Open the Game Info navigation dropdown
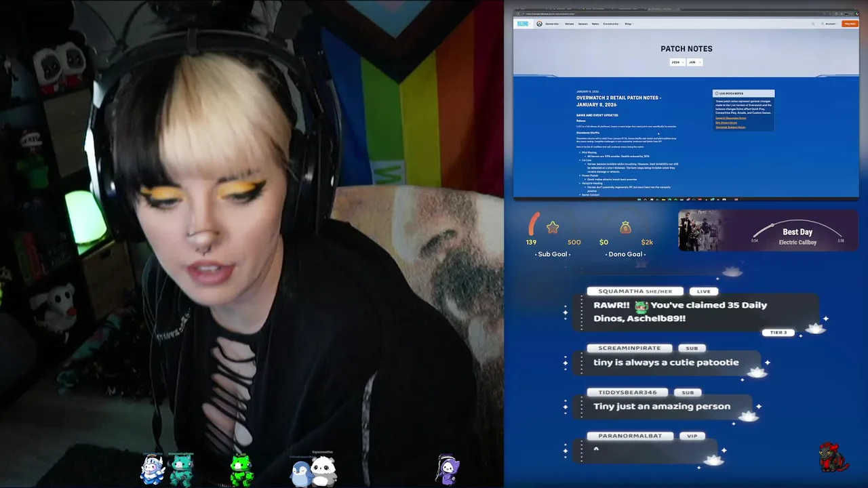 pos(553,24)
